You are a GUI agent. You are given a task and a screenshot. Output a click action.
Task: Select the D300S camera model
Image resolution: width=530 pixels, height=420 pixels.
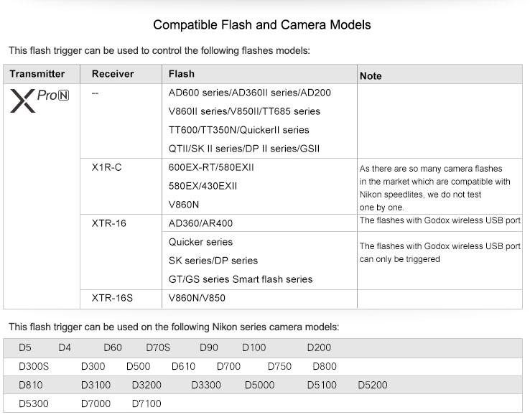(x=34, y=367)
